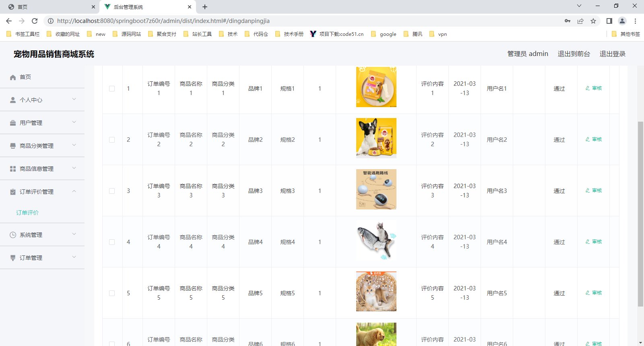The height and width of the screenshot is (346, 644).
Task: Click the tab search chevron icon
Action: (579, 6)
